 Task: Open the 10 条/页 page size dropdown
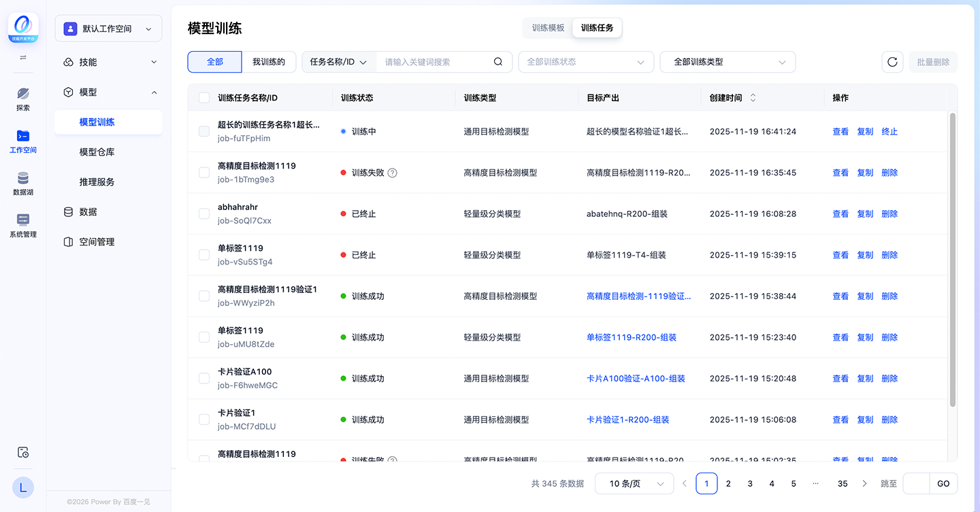tap(634, 483)
